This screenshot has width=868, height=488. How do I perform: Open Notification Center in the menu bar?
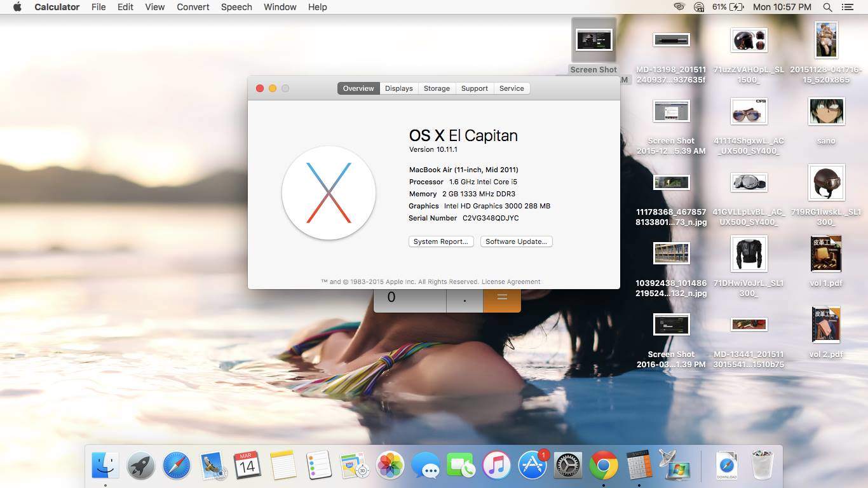tap(847, 7)
